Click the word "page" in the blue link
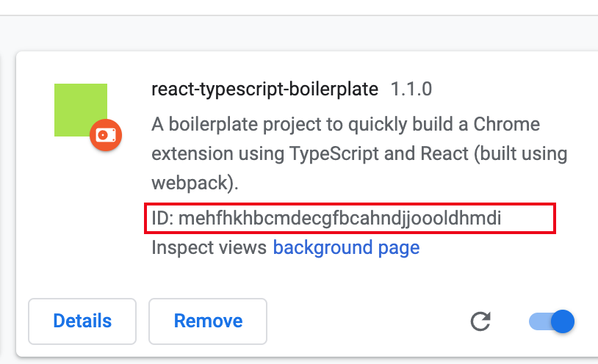The width and height of the screenshot is (598, 364). [x=399, y=249]
